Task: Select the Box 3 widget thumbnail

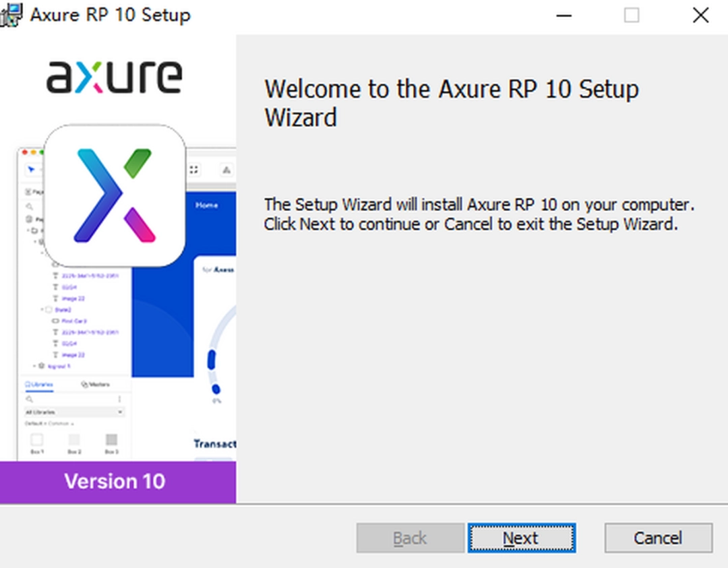Action: 112,440
